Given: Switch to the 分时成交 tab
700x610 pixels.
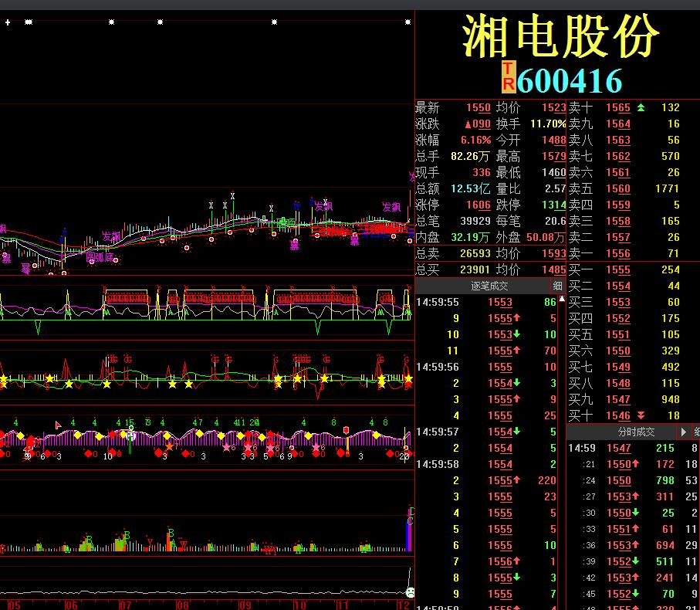Looking at the screenshot, I should click(636, 432).
